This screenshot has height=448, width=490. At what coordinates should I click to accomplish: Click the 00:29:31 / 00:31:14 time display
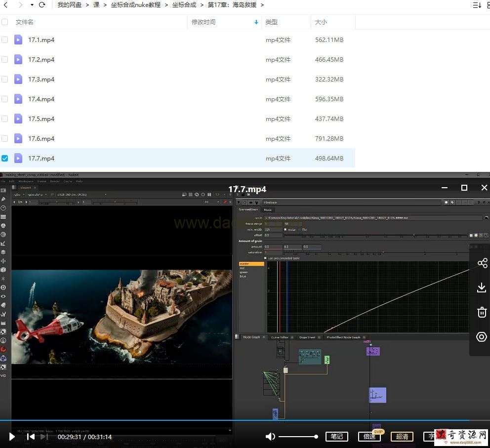84,437
